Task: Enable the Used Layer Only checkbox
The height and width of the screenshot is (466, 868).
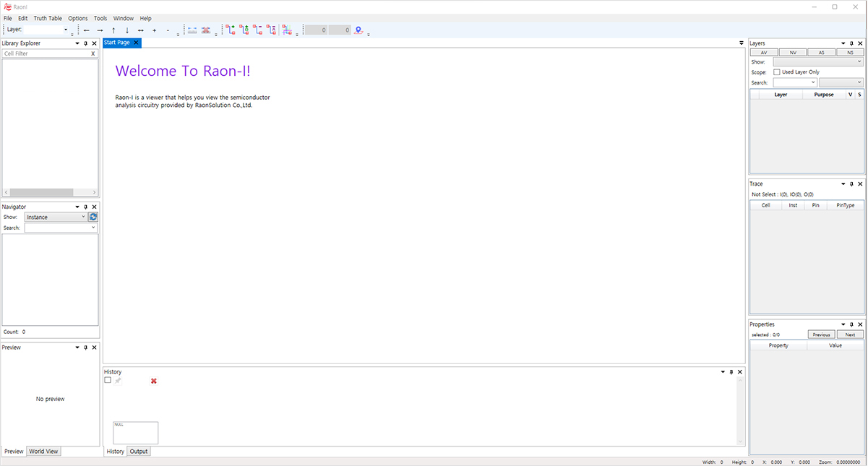Action: 777,72
